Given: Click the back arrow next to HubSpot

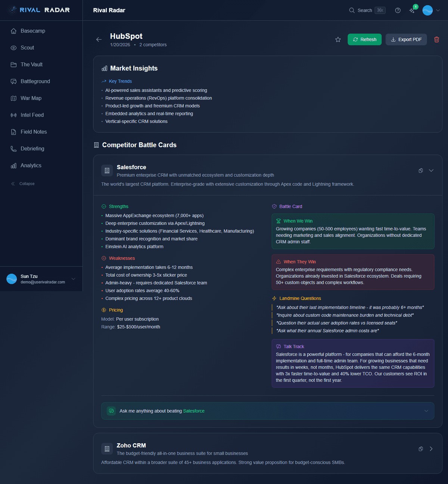Looking at the screenshot, I should [99, 40].
